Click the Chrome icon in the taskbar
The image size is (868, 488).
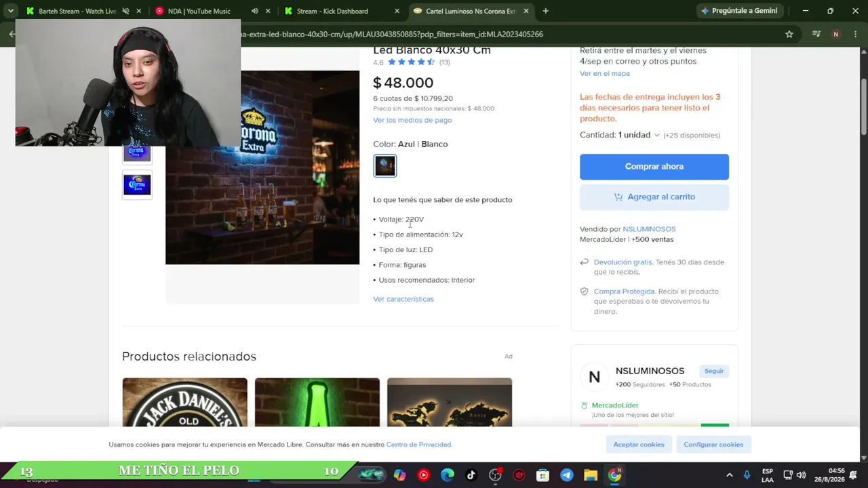[x=614, y=475]
